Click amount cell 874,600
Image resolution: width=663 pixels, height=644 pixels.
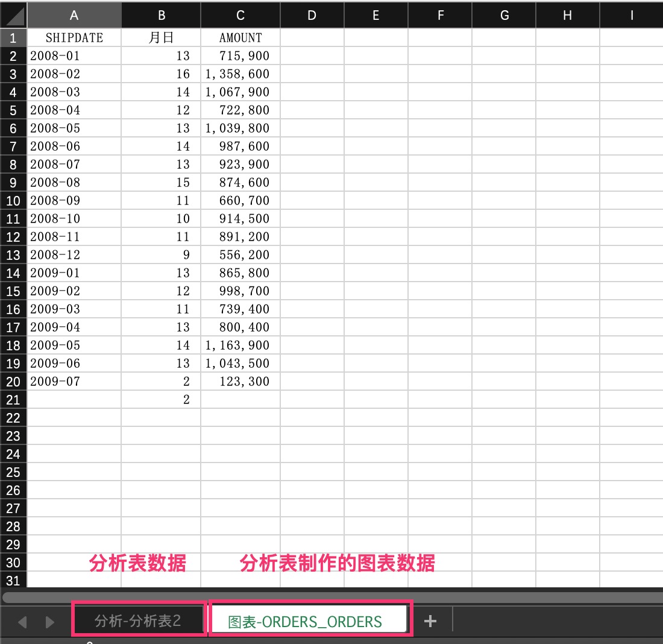coord(240,182)
